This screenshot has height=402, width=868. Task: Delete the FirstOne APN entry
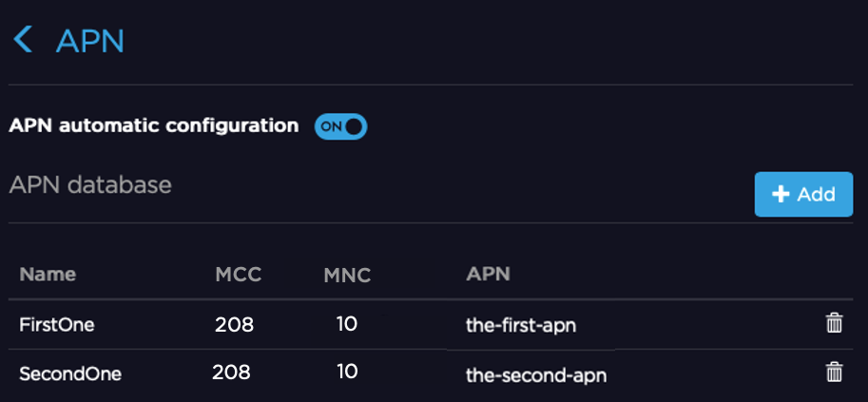[834, 324]
